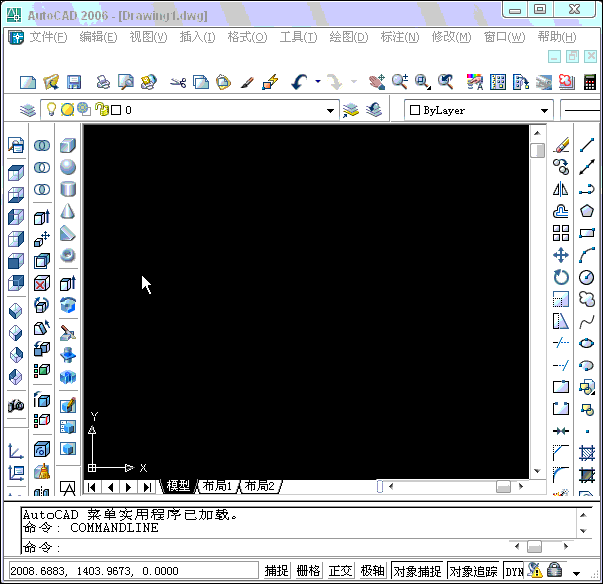Save drawing with the floppy disk icon

74,82
